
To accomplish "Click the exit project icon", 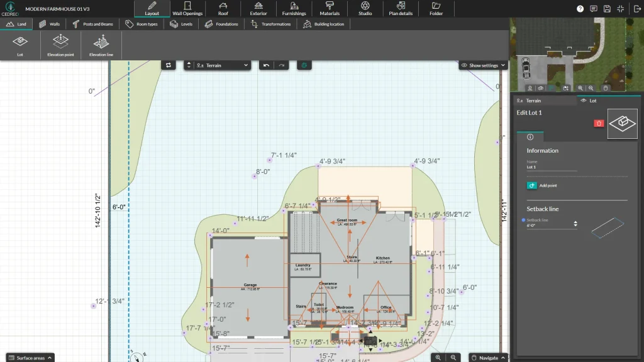I will (636, 9).
